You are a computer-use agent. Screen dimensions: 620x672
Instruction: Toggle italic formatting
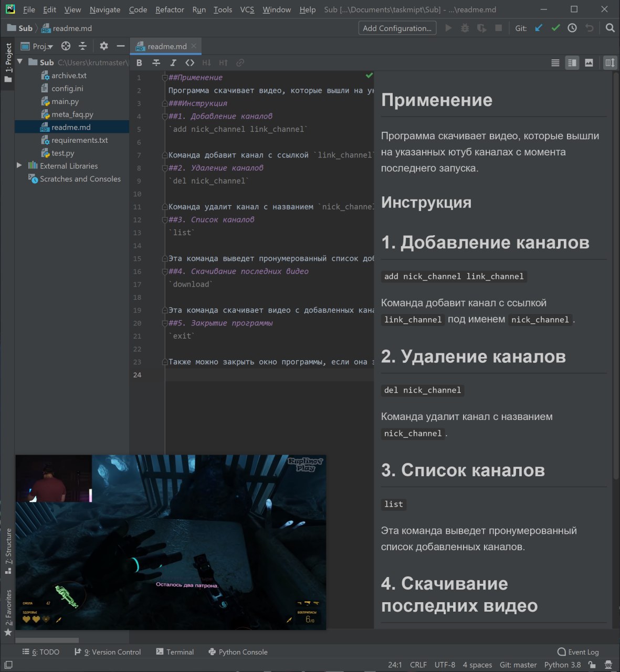173,62
